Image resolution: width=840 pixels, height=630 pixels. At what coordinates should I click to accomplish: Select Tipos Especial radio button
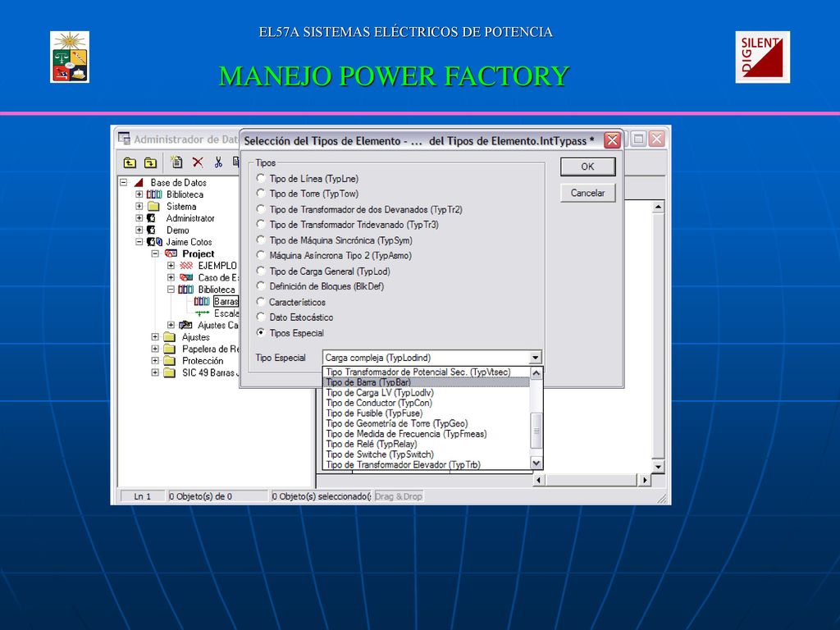pyautogui.click(x=261, y=332)
